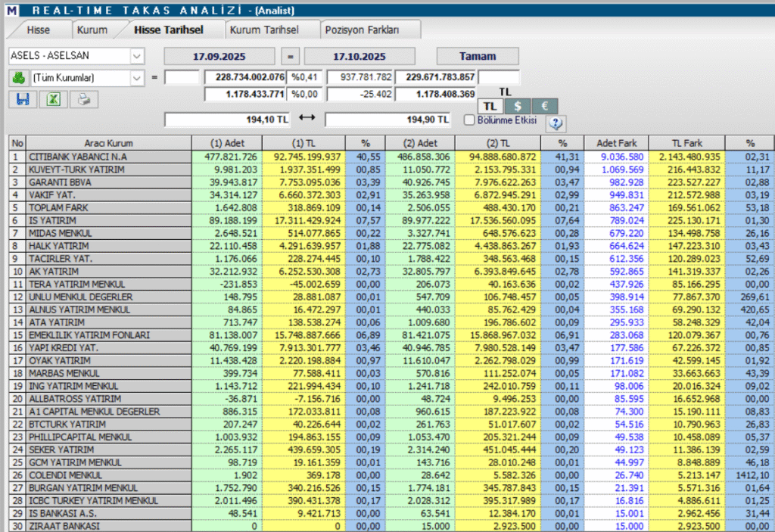The height and width of the screenshot is (532, 775).
Task: Click the printer icon
Action: (84, 99)
